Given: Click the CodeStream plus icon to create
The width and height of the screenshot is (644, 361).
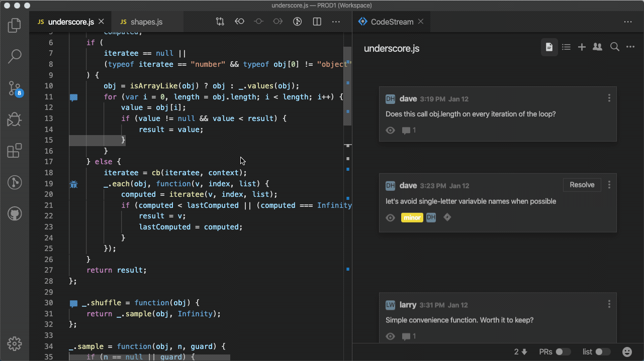Looking at the screenshot, I should (582, 47).
